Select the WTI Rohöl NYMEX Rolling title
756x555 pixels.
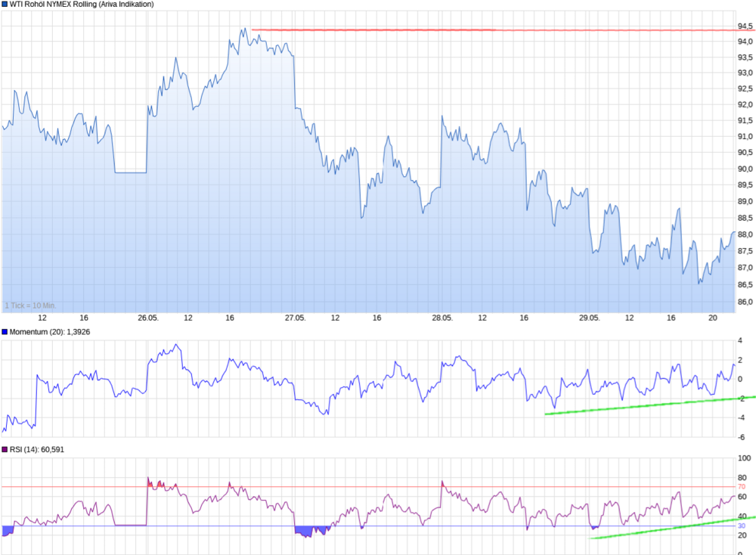[x=82, y=5]
